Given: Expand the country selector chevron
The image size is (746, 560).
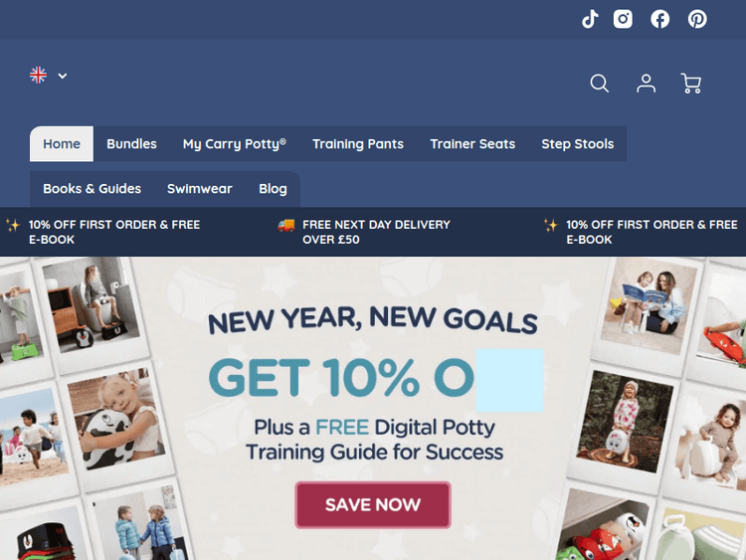Looking at the screenshot, I should (x=63, y=76).
